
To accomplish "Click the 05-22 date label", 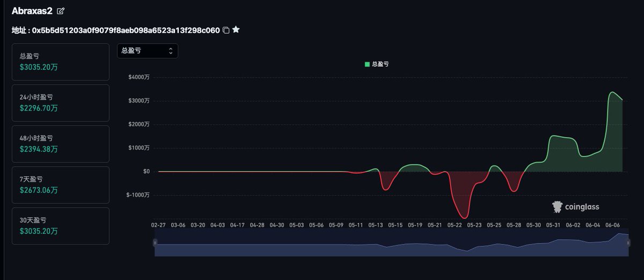I will (x=455, y=225).
